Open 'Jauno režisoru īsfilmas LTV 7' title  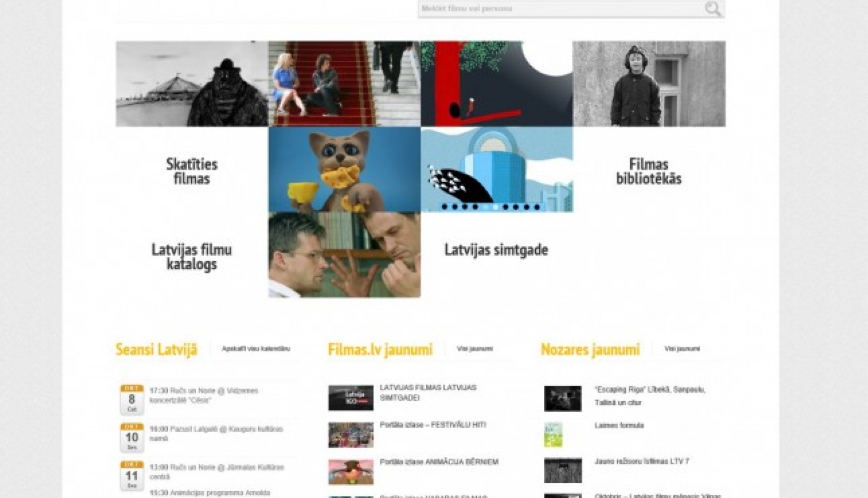pos(642,461)
